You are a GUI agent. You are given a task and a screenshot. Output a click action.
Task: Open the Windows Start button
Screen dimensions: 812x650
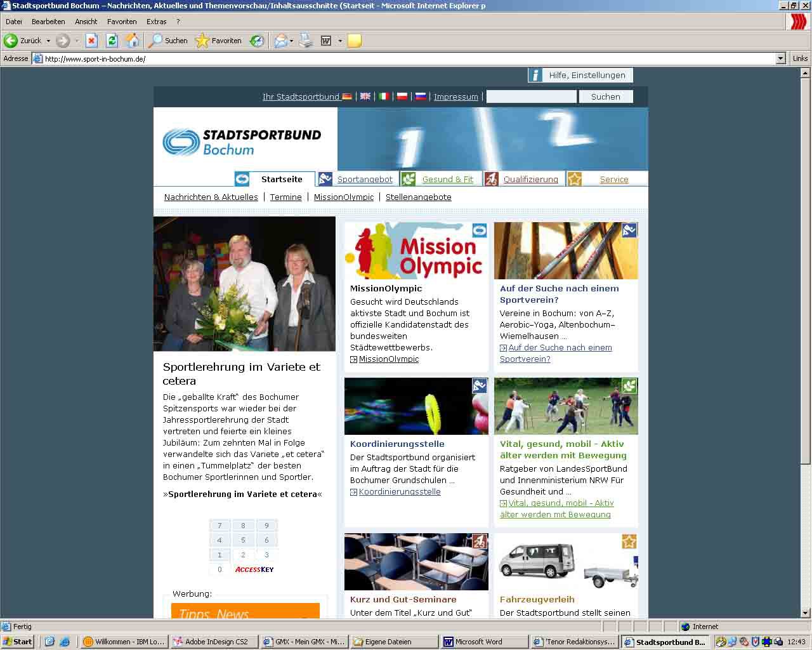pyautogui.click(x=18, y=642)
